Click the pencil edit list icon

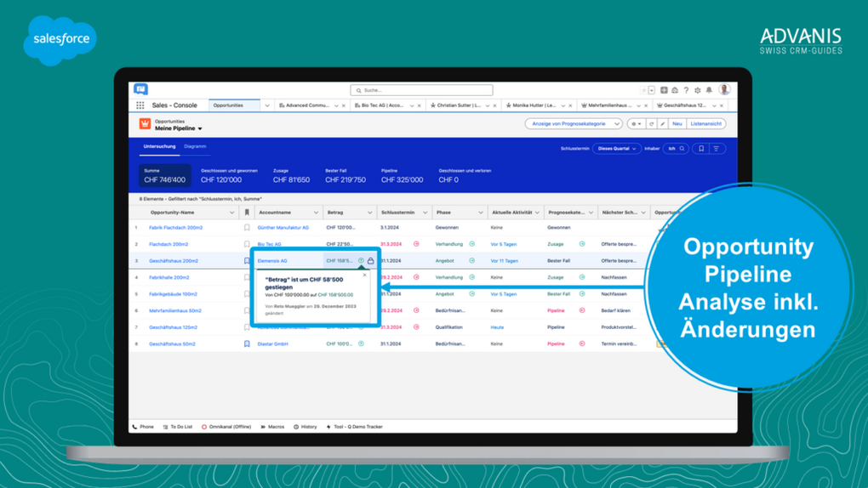click(663, 124)
